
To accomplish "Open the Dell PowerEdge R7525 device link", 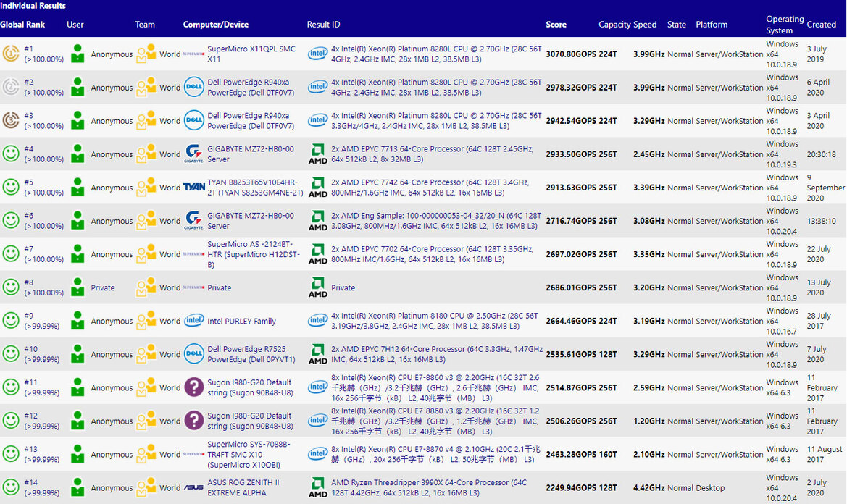I will (251, 354).
